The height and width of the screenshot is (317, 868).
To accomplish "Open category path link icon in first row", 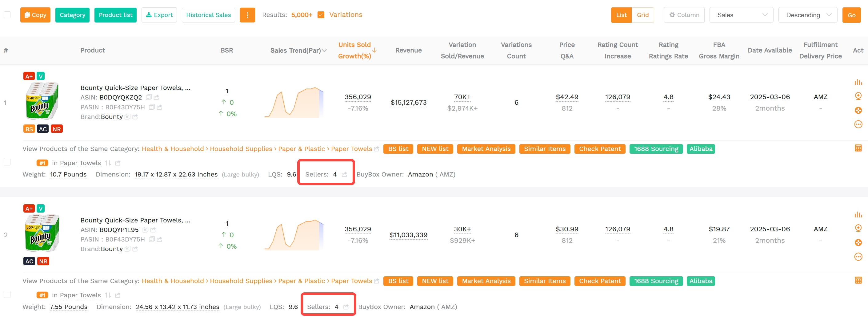I will tap(376, 149).
